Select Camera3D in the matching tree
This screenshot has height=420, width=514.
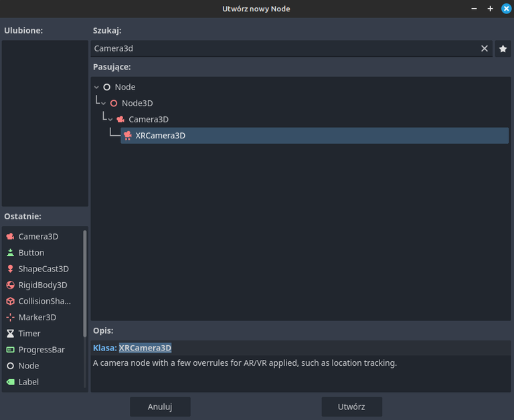[149, 120]
